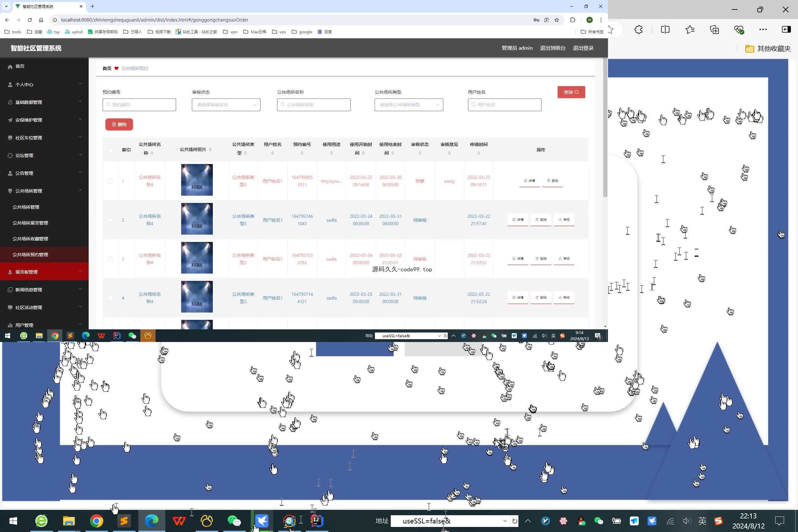Click red batch 删除 button above table

point(119,124)
